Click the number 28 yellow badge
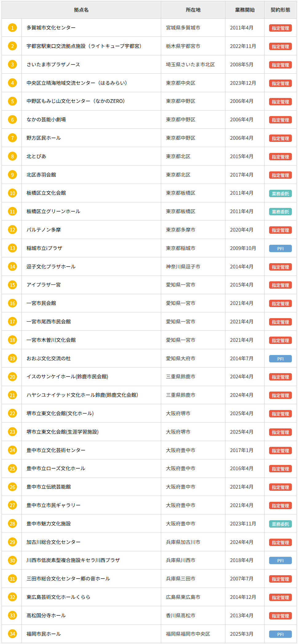 12,524
